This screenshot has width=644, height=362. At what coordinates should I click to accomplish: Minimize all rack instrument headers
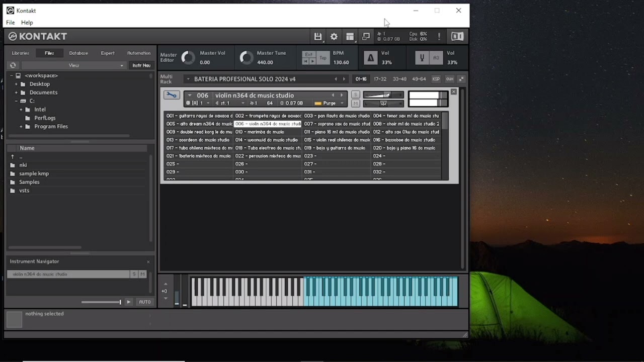point(461,79)
